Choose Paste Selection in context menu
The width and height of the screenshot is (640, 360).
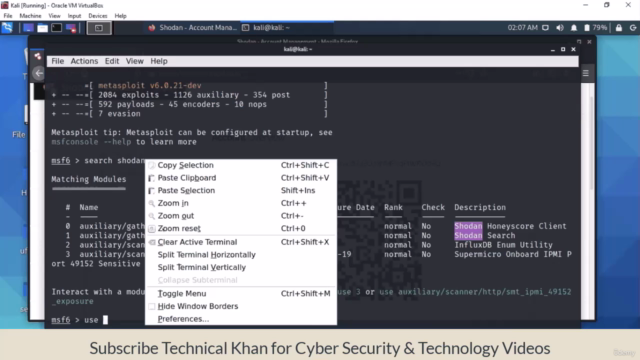point(241,190)
